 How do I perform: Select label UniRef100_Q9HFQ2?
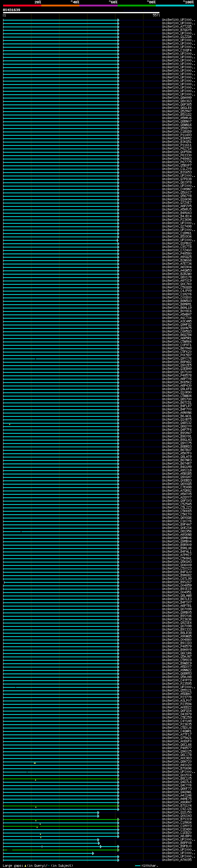[177, 325]
